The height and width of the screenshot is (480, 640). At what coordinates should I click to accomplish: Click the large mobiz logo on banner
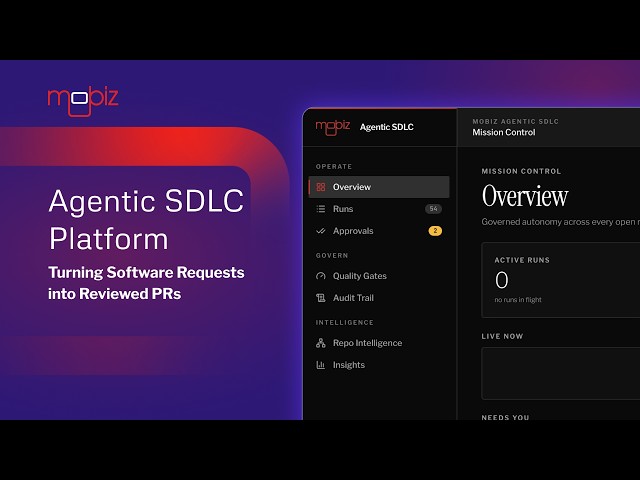[x=83, y=101]
